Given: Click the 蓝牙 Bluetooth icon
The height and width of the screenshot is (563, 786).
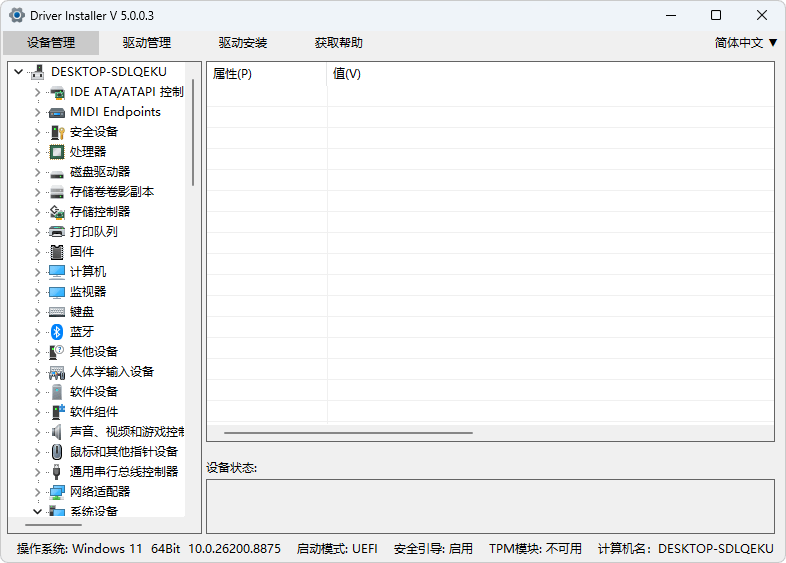Looking at the screenshot, I should tap(57, 332).
